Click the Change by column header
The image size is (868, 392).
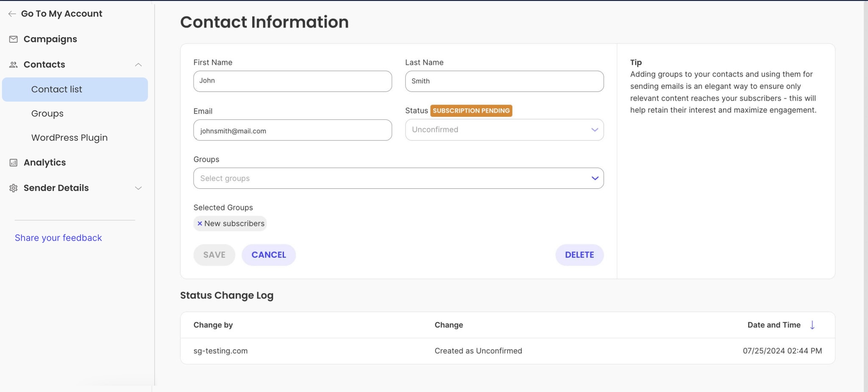click(x=213, y=325)
